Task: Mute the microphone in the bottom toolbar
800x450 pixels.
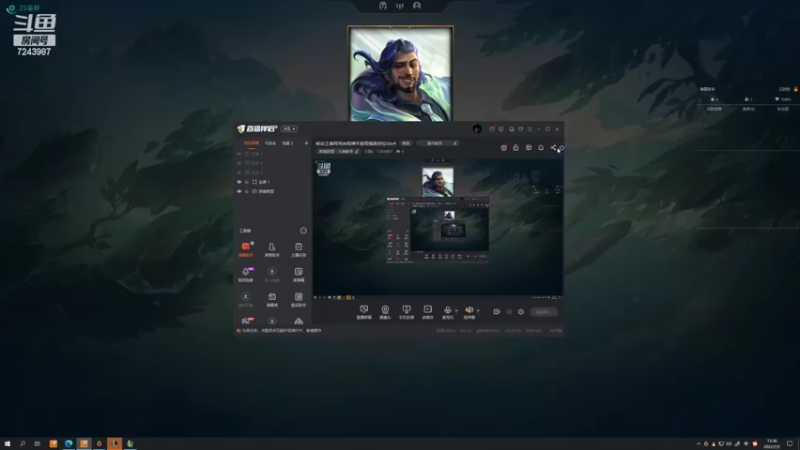Action: tap(447, 312)
